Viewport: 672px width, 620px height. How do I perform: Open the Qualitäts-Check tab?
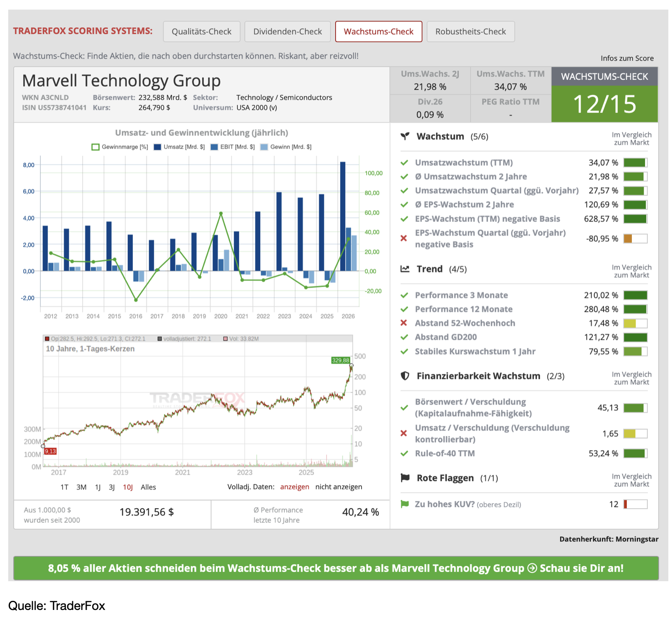tap(201, 32)
